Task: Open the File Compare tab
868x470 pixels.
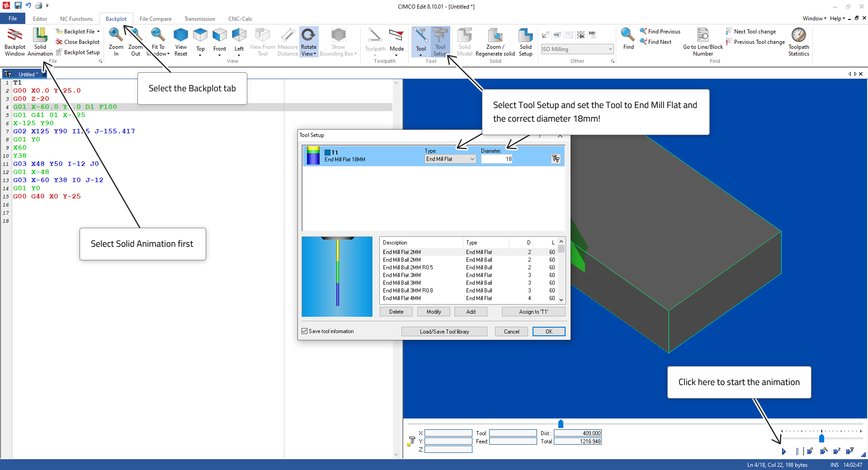Action: click(x=155, y=19)
